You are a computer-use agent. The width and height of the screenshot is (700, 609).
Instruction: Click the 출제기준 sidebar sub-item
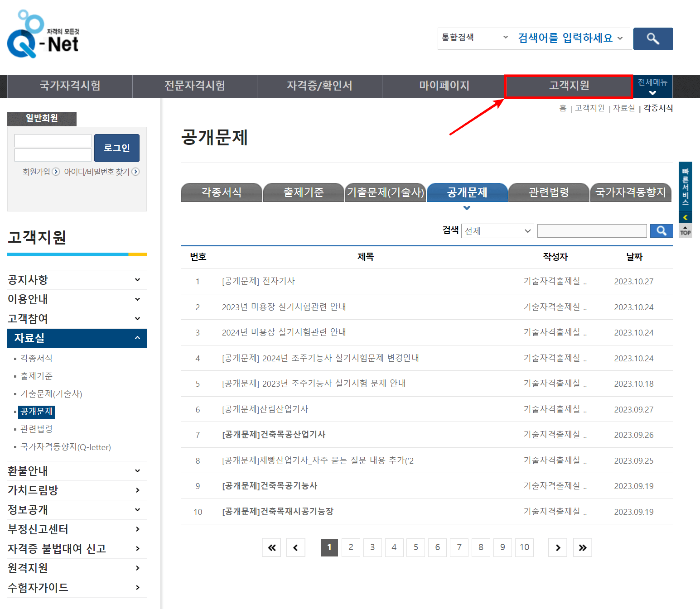pos(36,376)
